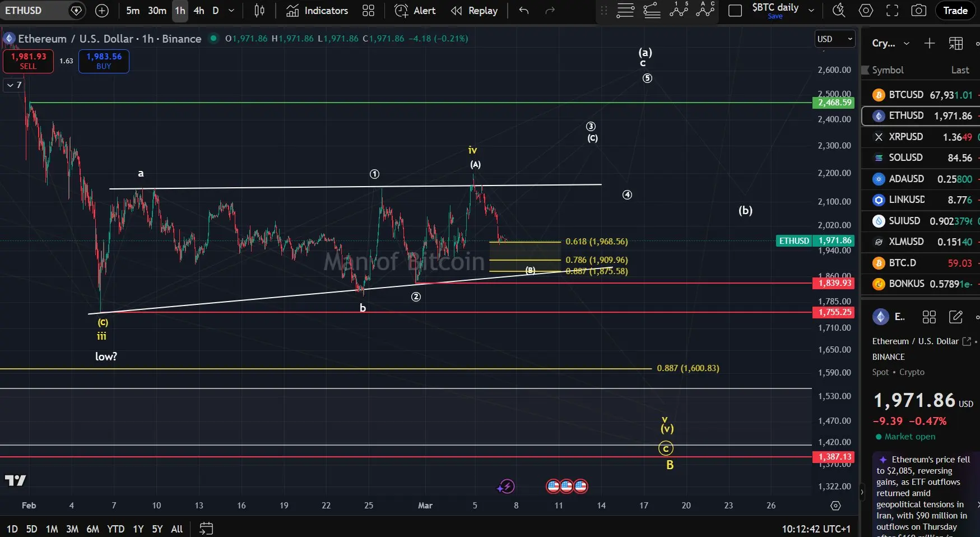Take a chart snapshot with camera icon

(918, 11)
